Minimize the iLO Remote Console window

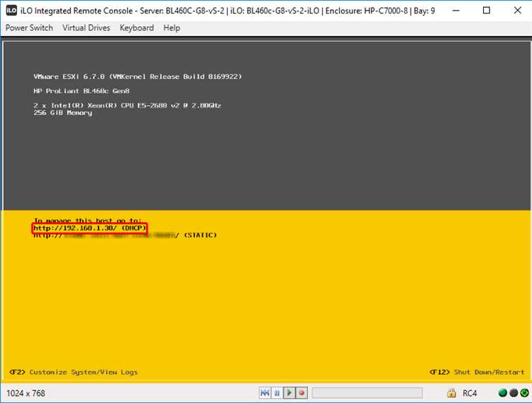(x=456, y=11)
